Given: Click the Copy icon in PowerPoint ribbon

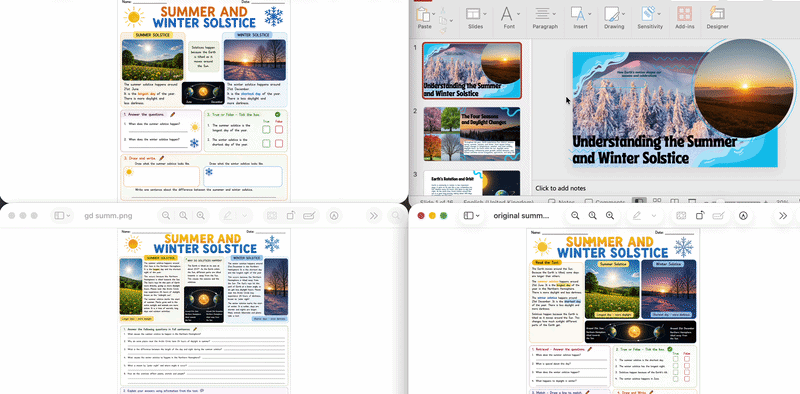Looking at the screenshot, I should [442, 21].
